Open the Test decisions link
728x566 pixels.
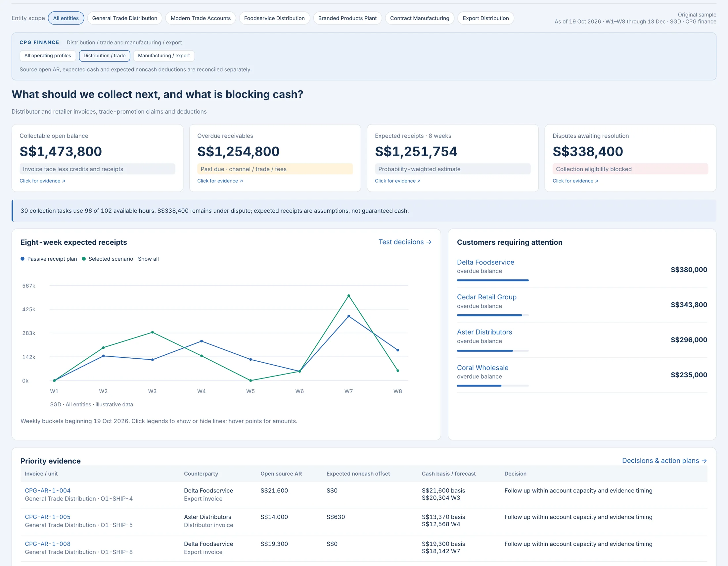point(405,242)
